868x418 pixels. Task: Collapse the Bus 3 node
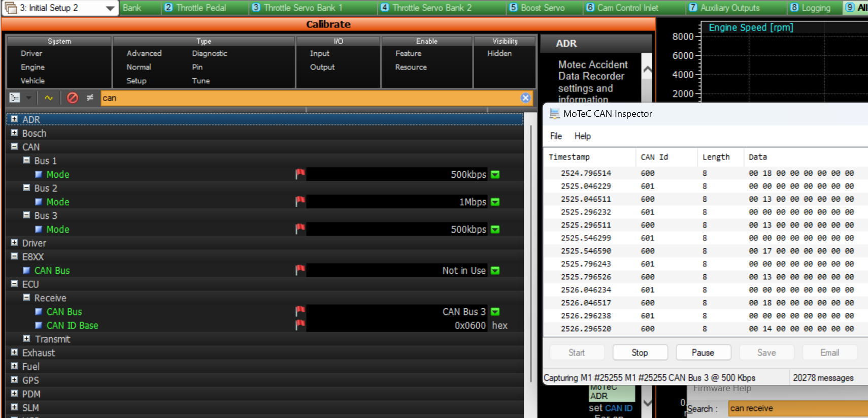point(26,215)
